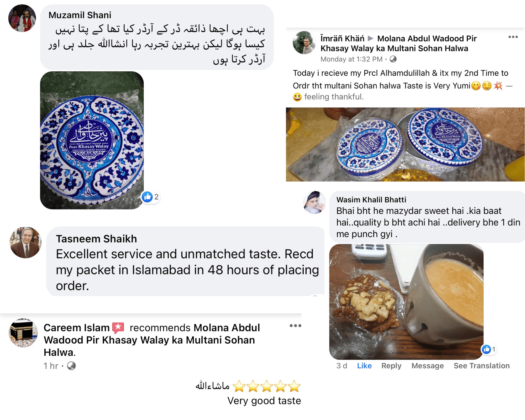Reply to Wasim Khalil Bhatti's comment
This screenshot has height=420, width=525.
pyautogui.click(x=391, y=366)
